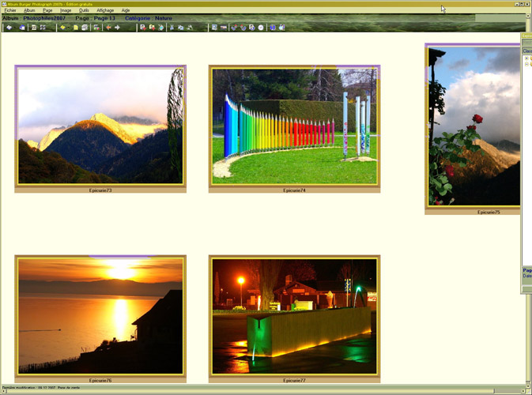532x395 pixels.
Task: Click the red left arrow previous page icon
Action: [x=108, y=28]
